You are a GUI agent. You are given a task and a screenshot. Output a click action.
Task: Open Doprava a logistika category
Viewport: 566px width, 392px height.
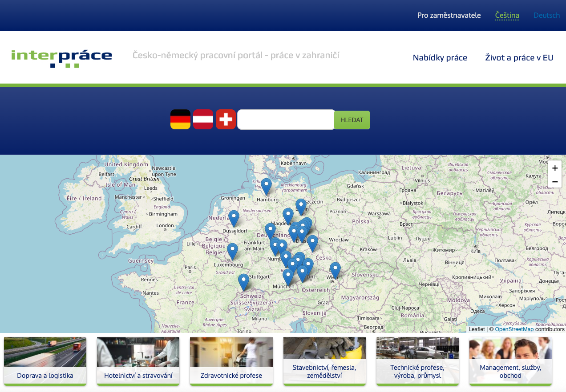coord(45,361)
